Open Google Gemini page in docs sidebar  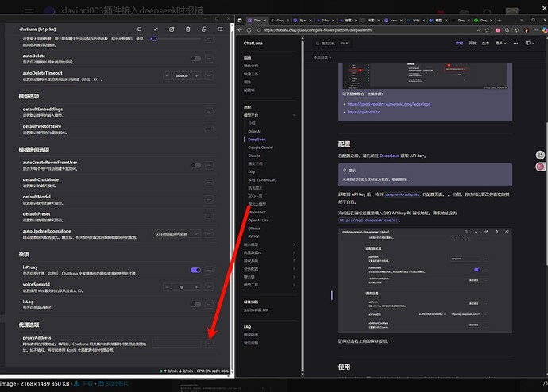(x=260, y=148)
